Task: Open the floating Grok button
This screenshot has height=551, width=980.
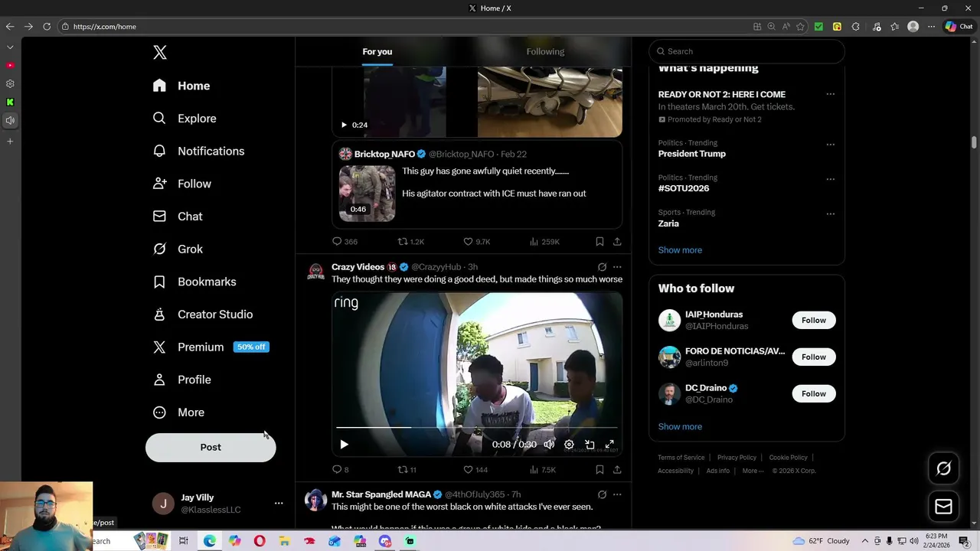Action: tap(943, 468)
